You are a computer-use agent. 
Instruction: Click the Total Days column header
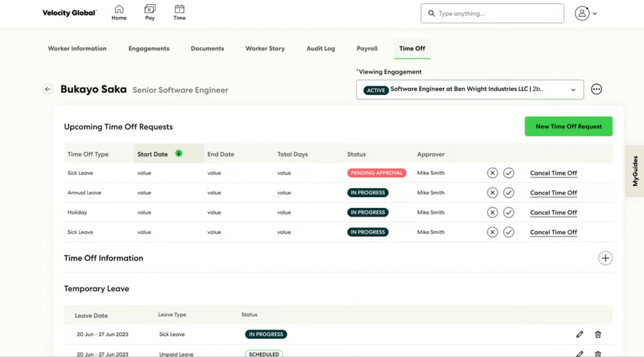coord(292,154)
